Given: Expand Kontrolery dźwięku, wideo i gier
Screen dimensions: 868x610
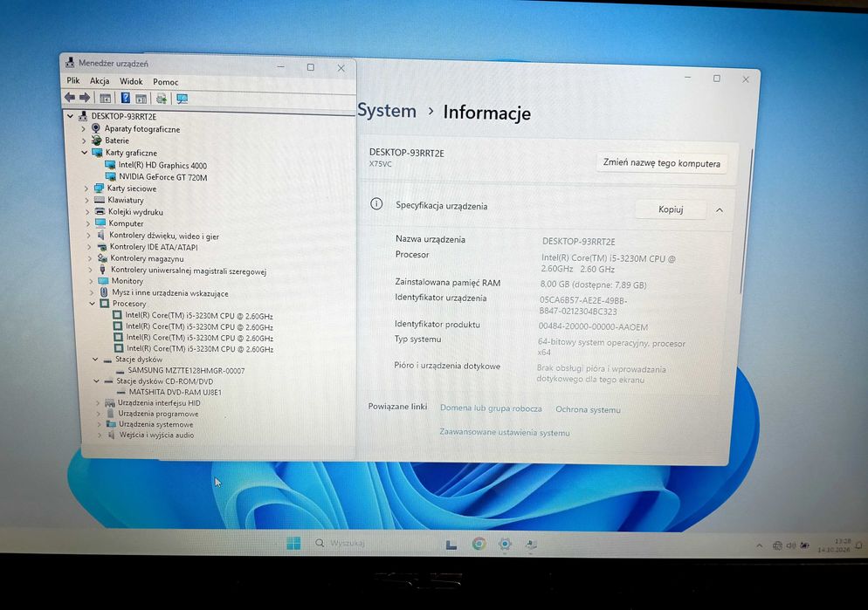Looking at the screenshot, I should (88, 235).
